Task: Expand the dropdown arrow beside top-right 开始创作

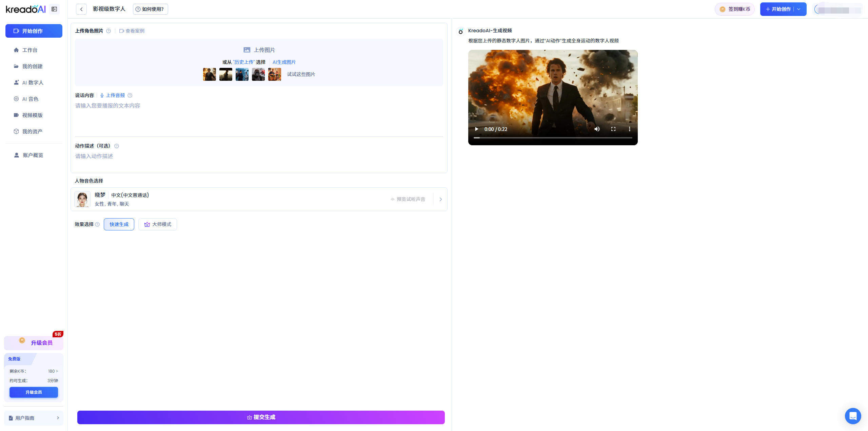Action: [799, 9]
